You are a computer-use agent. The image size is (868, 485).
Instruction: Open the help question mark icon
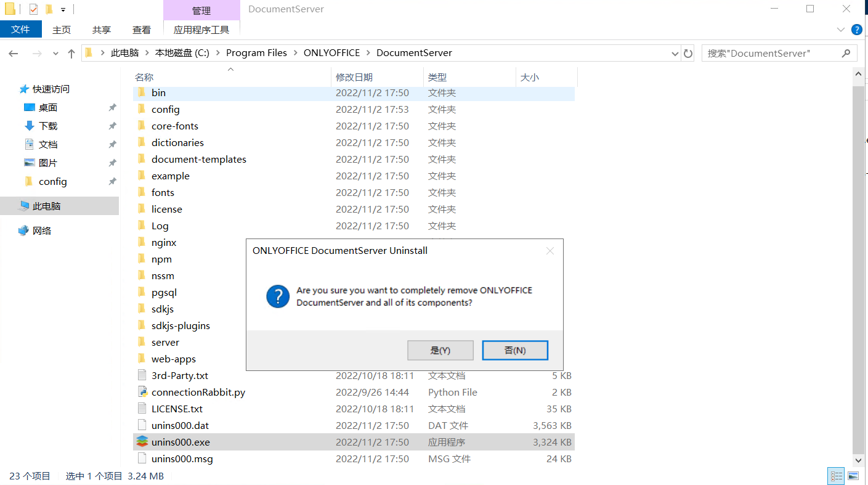pyautogui.click(x=856, y=30)
